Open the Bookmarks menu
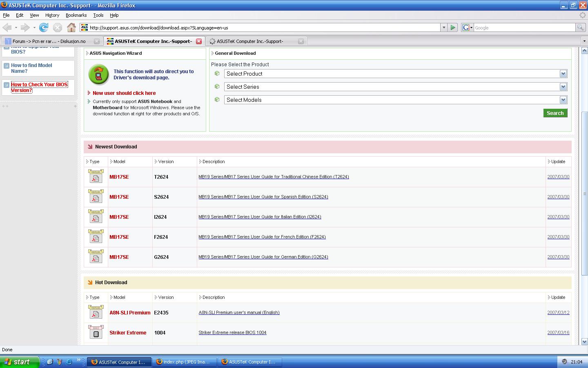 76,15
